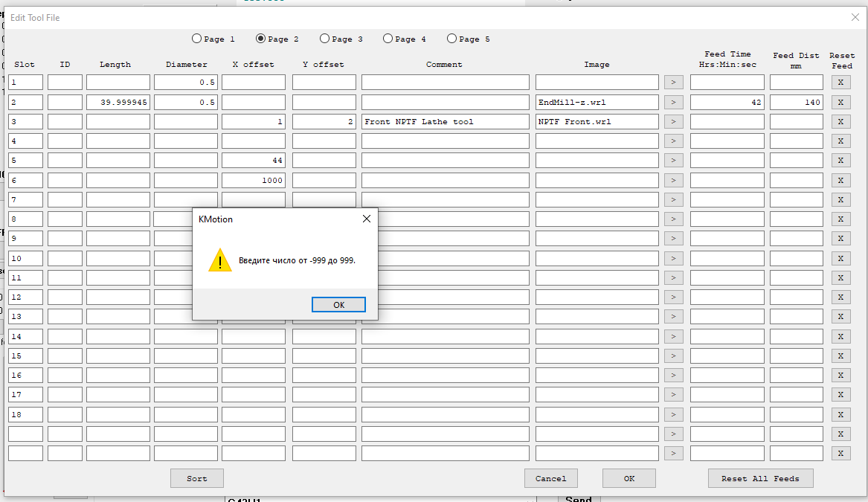Select the Page 3 radio button
Viewport: 868px width, 502px height.
pyautogui.click(x=325, y=39)
